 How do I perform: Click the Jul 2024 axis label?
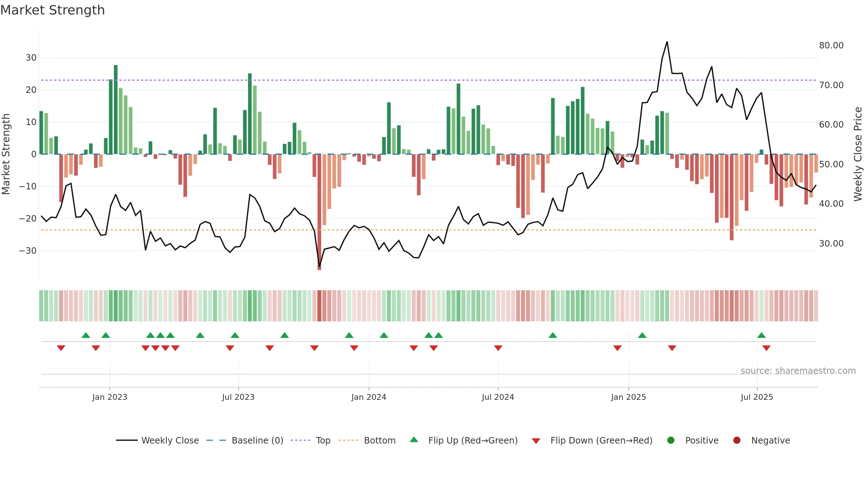(498, 397)
